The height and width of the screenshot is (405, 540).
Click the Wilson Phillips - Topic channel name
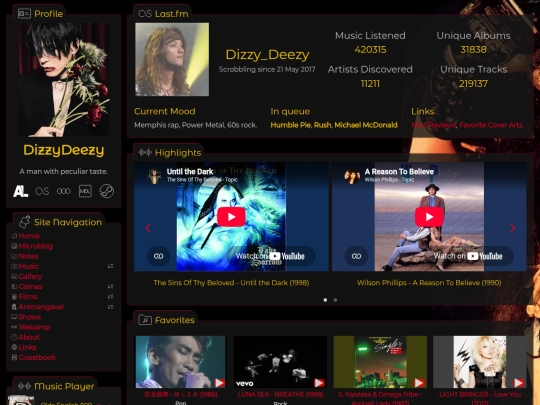[x=389, y=179]
